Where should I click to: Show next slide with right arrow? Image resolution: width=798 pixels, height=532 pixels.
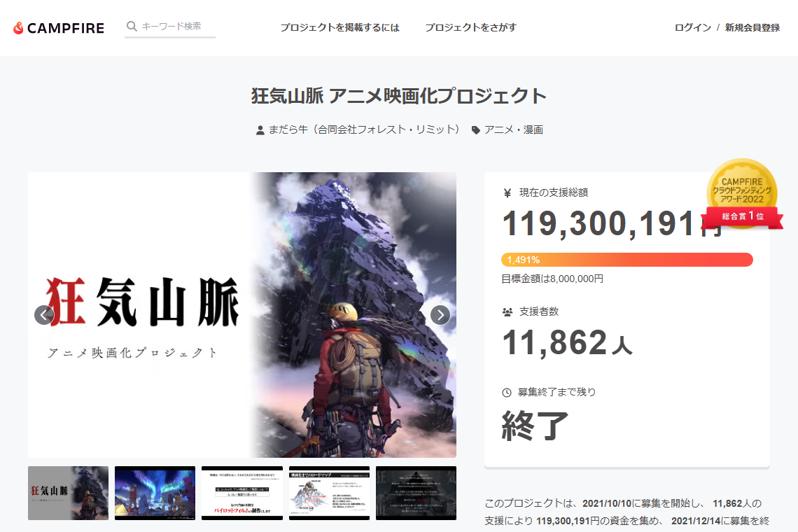point(440,315)
